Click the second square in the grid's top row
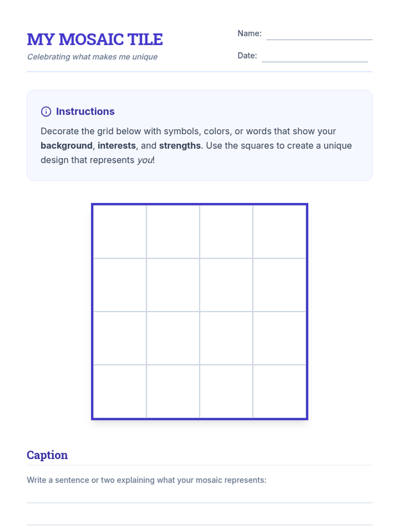This screenshot has width=399, height=532. [173, 232]
